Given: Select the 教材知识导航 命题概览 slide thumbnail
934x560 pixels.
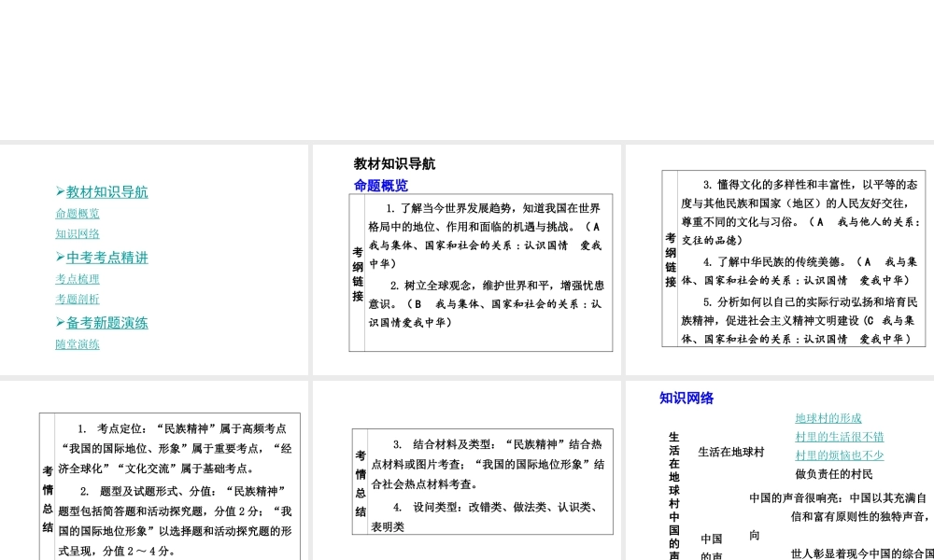Looking at the screenshot, I should pos(467,259).
